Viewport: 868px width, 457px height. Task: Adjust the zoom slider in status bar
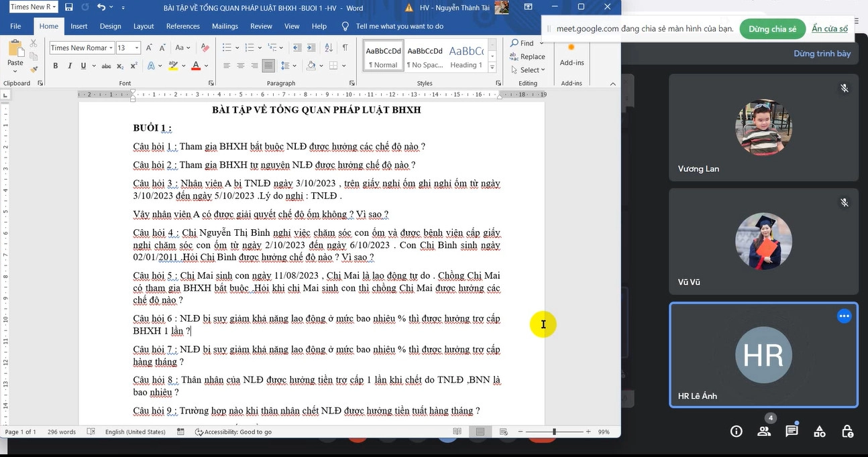coord(554,432)
